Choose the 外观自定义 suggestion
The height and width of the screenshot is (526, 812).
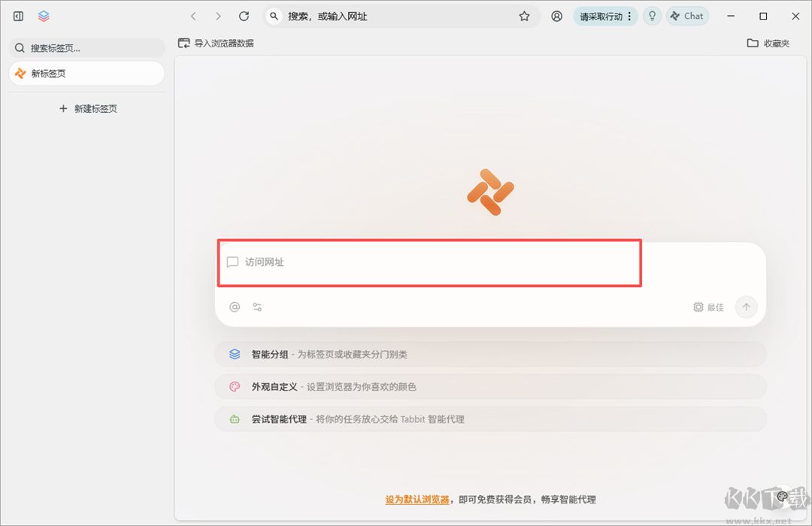point(490,387)
